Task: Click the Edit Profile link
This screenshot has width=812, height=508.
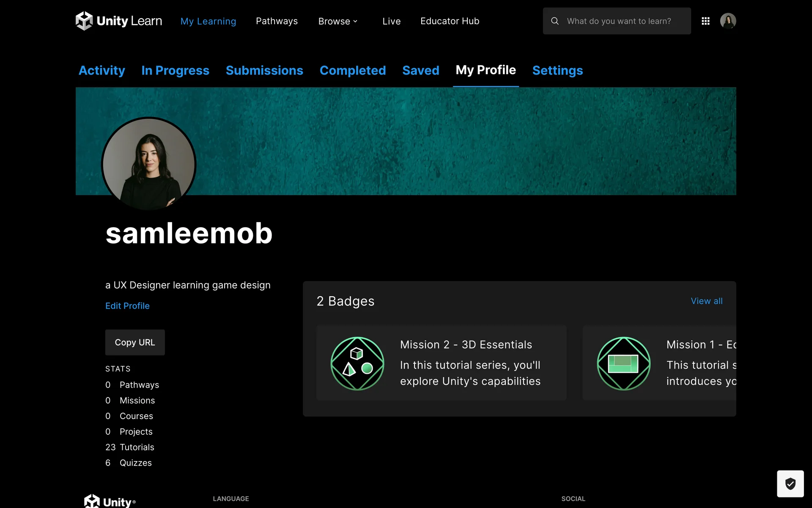Action: pos(127,306)
